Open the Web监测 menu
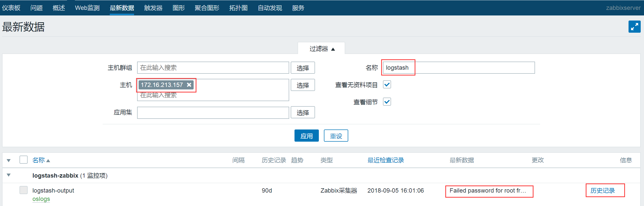 coord(87,8)
